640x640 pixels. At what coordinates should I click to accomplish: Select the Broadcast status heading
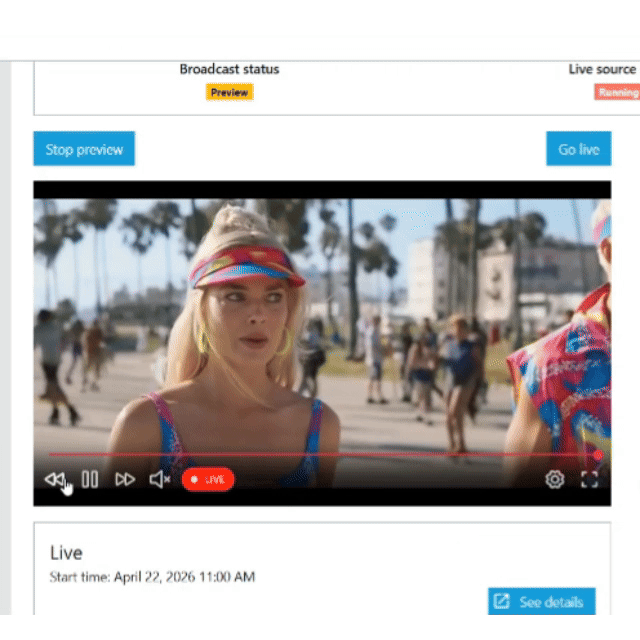coord(229,69)
